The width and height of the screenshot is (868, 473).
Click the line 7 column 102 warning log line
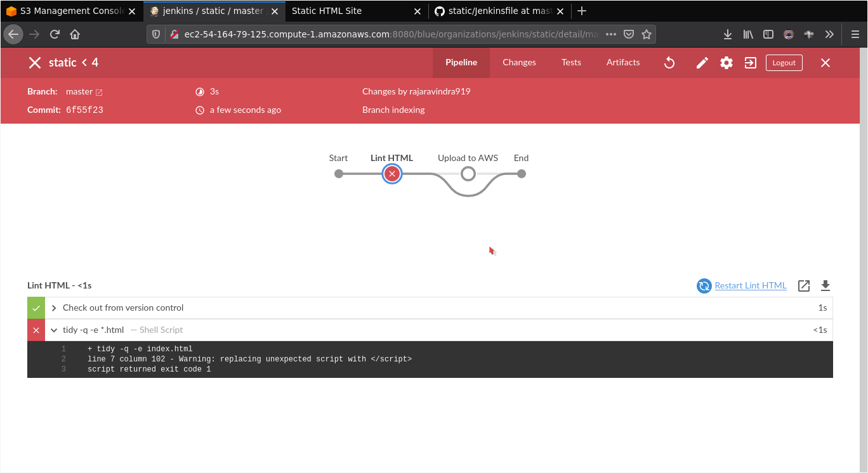point(249,360)
